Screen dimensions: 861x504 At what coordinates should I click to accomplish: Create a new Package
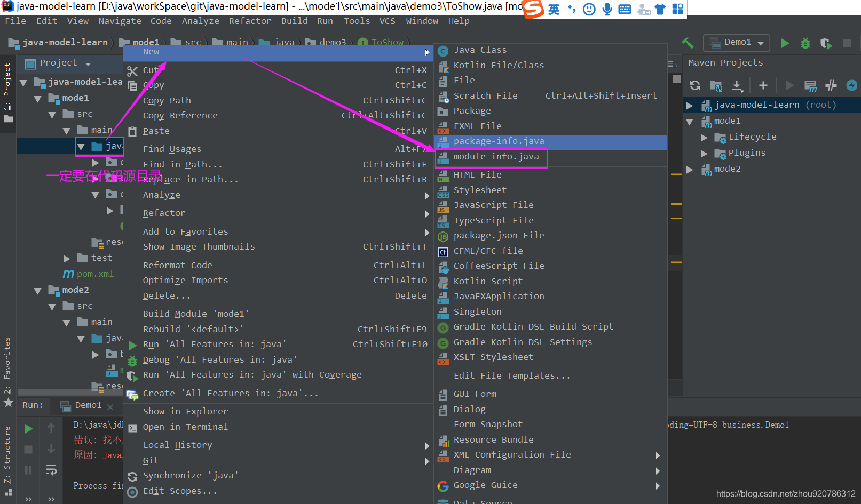point(550,111)
